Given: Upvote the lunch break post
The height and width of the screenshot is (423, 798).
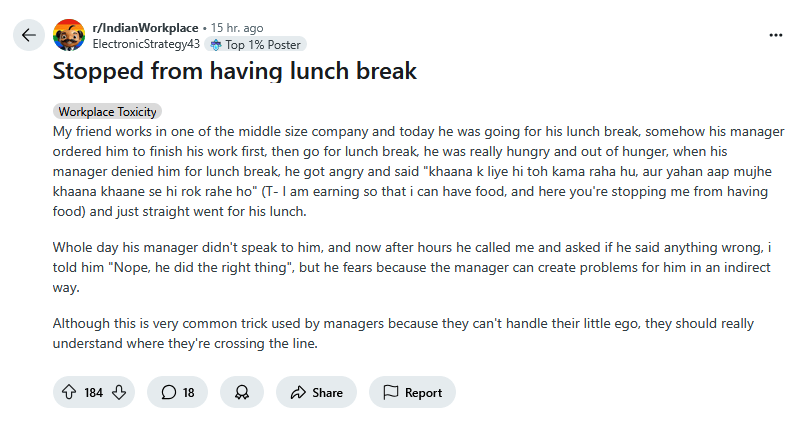Looking at the screenshot, I should [x=69, y=392].
